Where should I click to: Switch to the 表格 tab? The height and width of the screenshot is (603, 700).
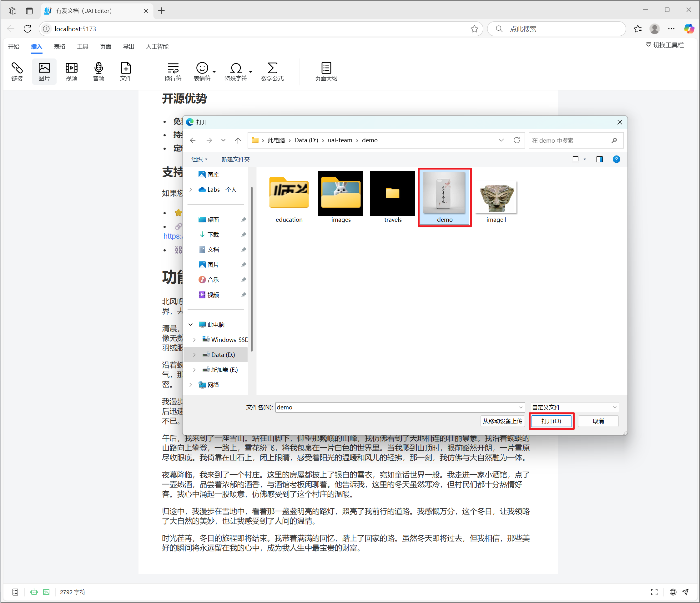[x=59, y=47]
